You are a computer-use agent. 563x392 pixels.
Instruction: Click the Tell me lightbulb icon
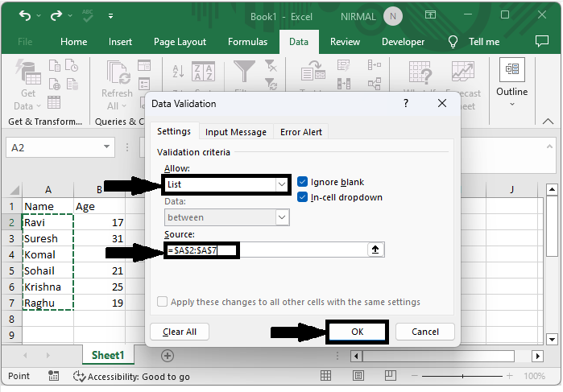pyautogui.click(x=453, y=42)
